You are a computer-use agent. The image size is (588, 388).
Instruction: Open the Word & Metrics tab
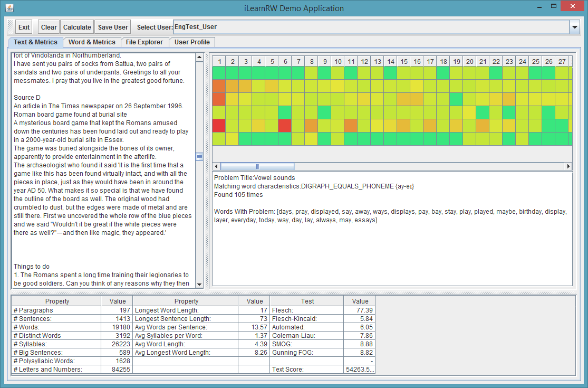coord(92,42)
